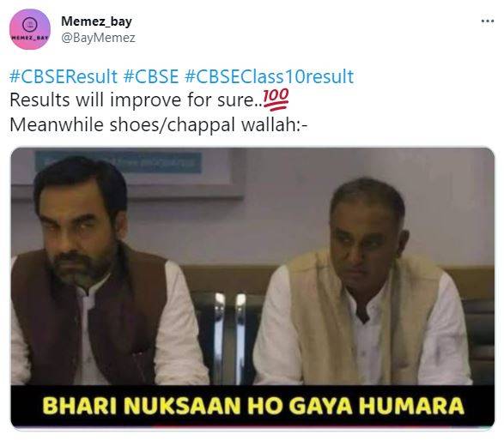Viewport: 504px width, 440px height.
Task: Click the small circle logo inside the avatar
Action: pos(30,25)
